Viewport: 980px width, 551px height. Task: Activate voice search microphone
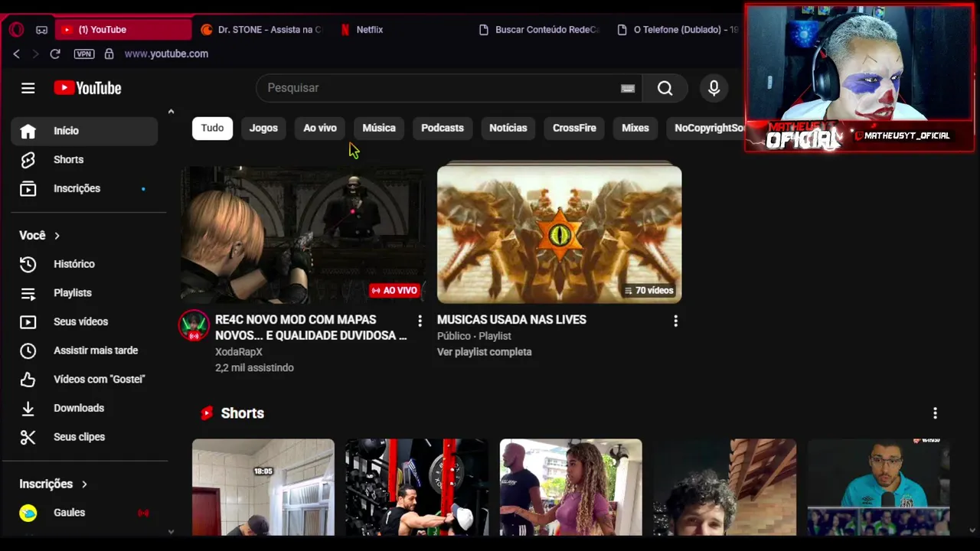pos(714,88)
